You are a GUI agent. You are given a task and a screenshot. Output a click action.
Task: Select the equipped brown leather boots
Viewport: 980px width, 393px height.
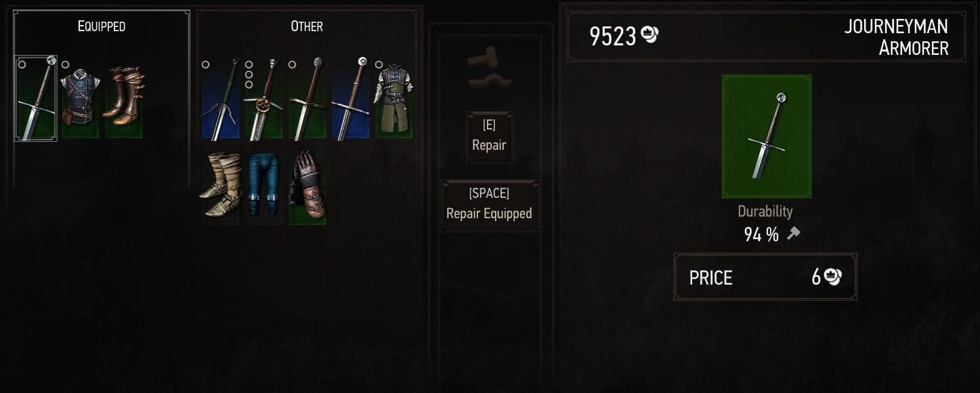click(124, 99)
